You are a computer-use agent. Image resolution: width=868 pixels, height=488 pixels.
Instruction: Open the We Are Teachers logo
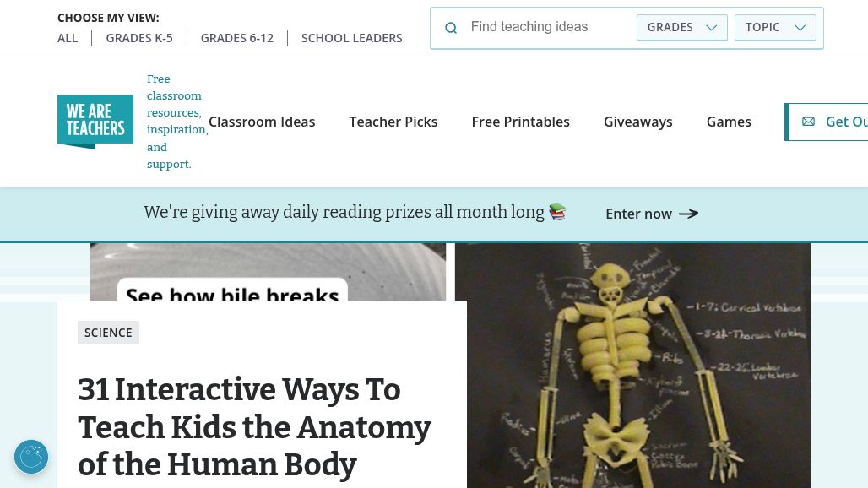coord(95,122)
